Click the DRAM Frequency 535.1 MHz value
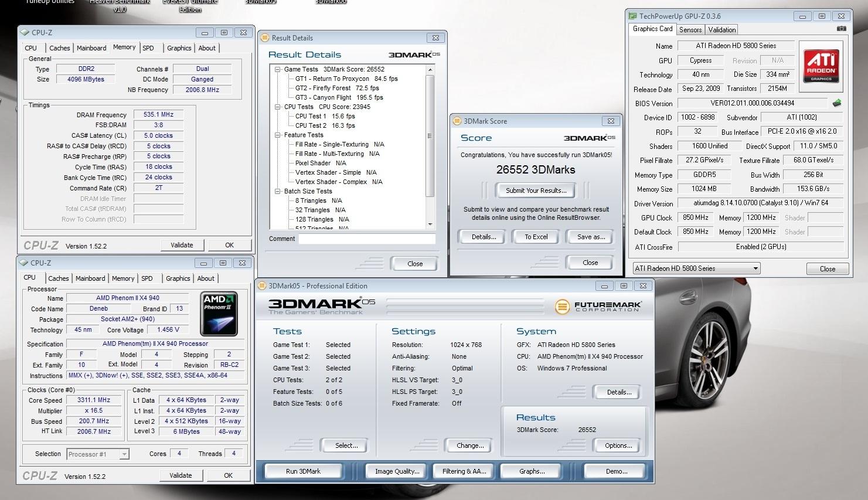Viewport: 868px width, 500px height. 158,115
